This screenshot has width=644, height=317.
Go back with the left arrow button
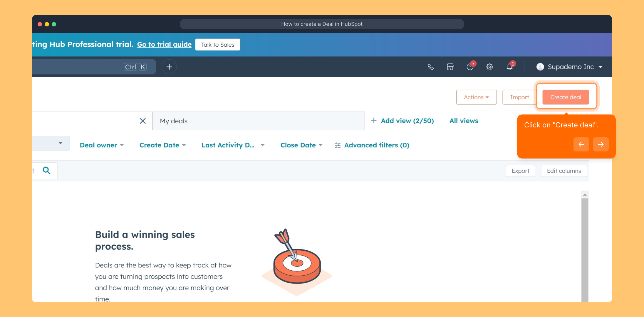pyautogui.click(x=581, y=144)
